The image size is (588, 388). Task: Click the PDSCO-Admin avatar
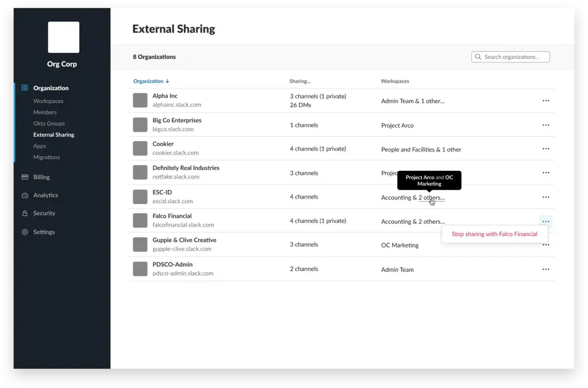pyautogui.click(x=140, y=269)
